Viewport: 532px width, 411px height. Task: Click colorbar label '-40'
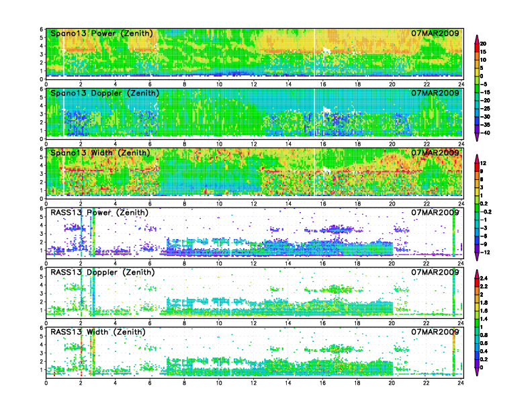(485, 133)
